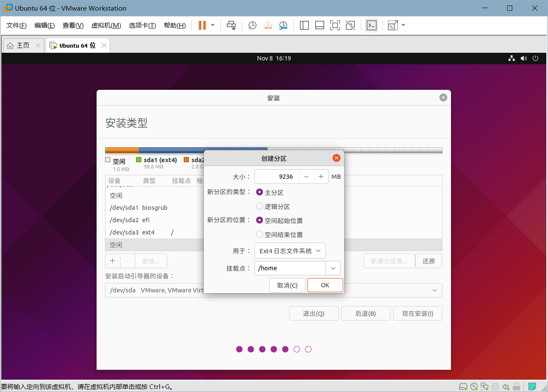Add a partition with the + button
Viewport: 548px width, 392px height.
pyautogui.click(x=113, y=261)
